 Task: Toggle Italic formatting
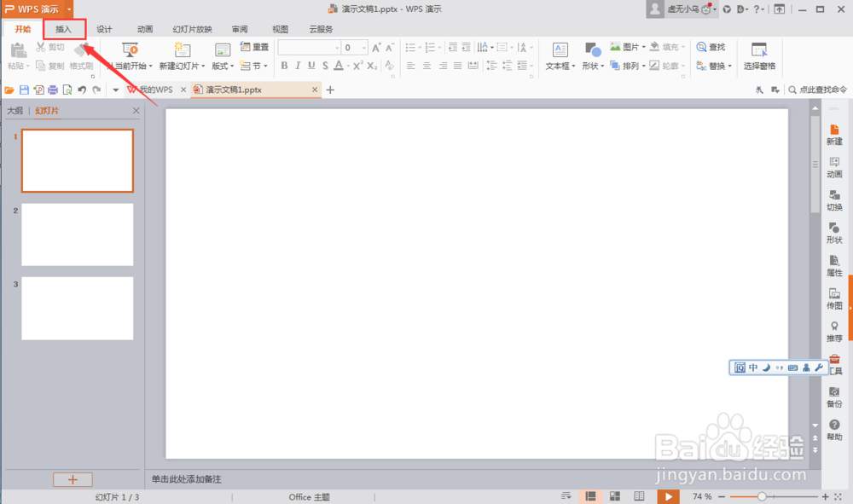pos(298,66)
